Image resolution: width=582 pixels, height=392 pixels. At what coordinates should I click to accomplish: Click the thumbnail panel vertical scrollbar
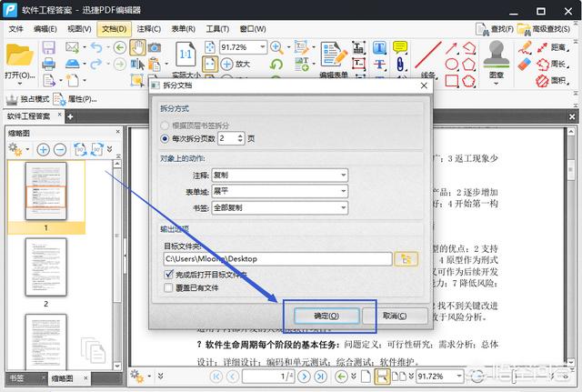pos(116,264)
